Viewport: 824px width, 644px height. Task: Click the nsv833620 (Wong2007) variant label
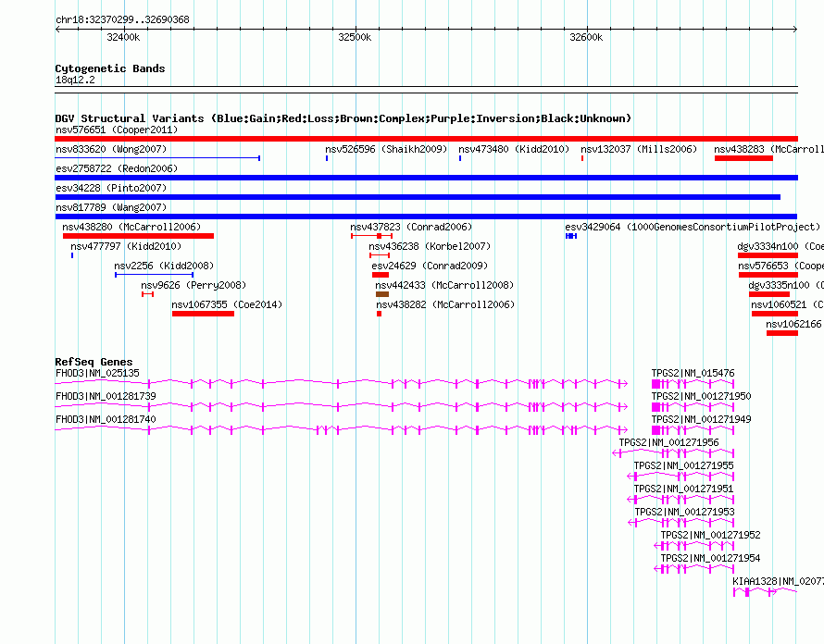point(111,149)
